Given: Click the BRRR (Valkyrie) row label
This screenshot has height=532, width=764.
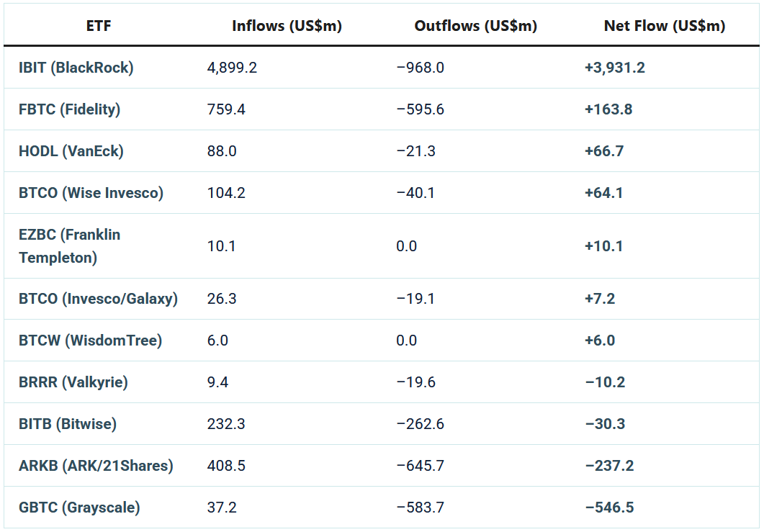Looking at the screenshot, I should 73,382.
